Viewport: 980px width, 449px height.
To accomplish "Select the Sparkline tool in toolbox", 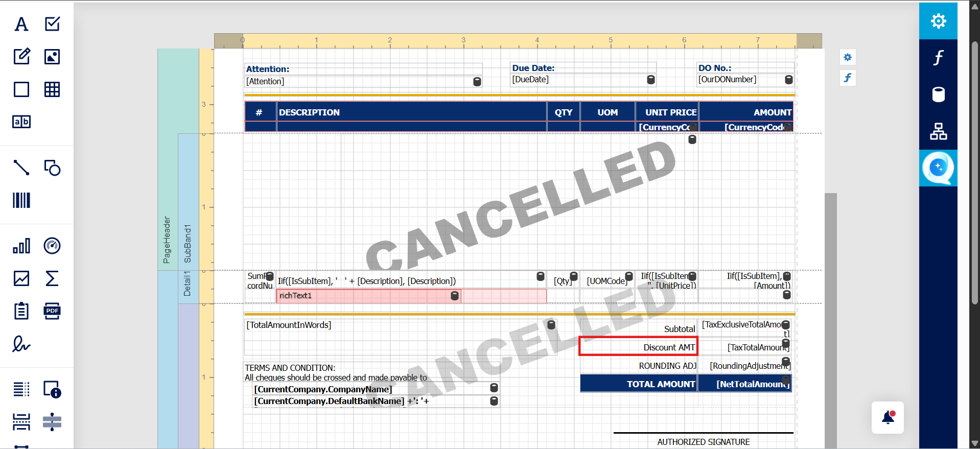I will coord(21,278).
